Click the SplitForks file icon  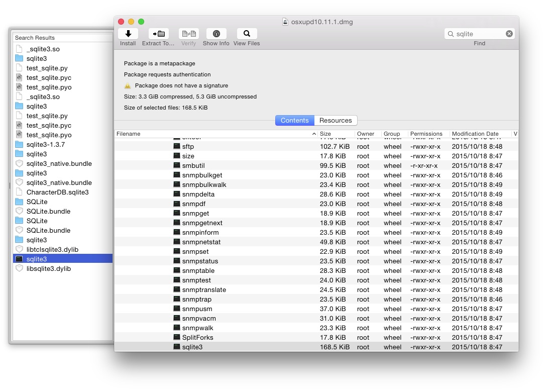[x=177, y=337]
